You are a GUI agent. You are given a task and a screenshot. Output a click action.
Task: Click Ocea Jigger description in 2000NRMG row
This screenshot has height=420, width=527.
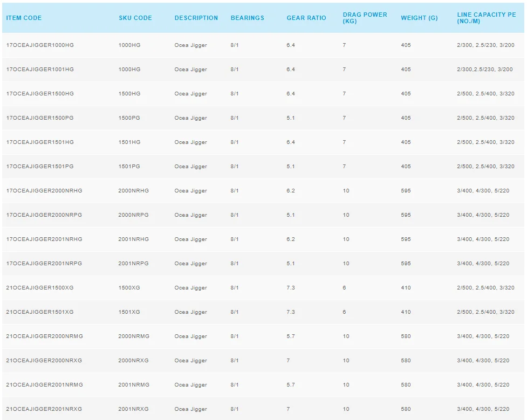[190, 336]
